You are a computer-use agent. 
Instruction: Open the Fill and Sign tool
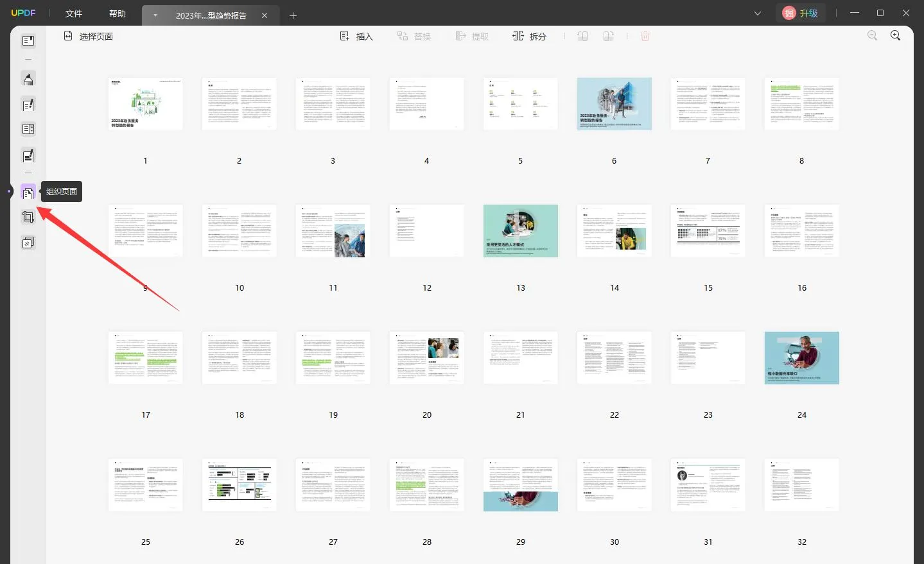pyautogui.click(x=28, y=155)
